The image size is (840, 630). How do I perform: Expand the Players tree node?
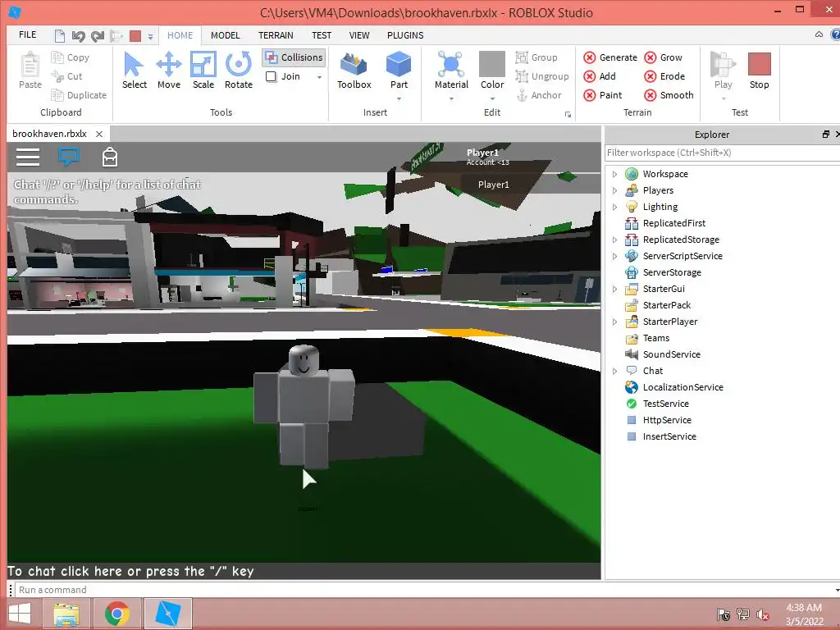(614, 190)
